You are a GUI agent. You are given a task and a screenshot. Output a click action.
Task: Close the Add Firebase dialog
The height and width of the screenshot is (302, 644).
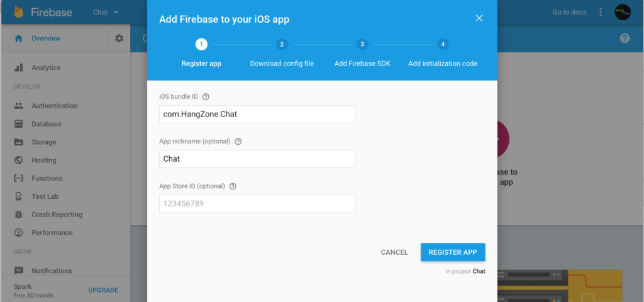click(479, 18)
